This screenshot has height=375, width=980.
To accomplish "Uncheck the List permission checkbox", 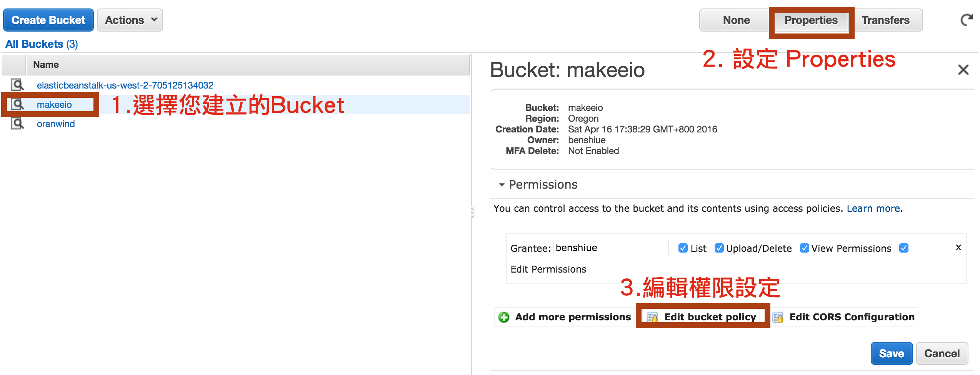I will tap(683, 248).
